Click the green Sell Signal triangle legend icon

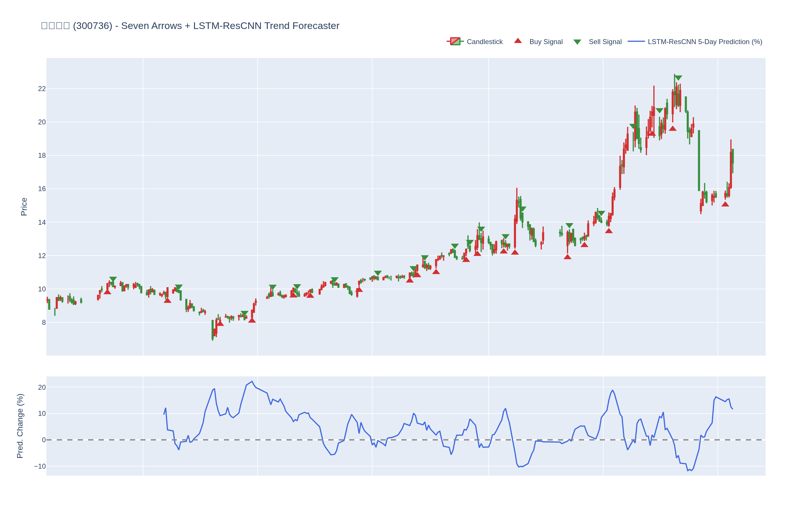[x=577, y=42]
